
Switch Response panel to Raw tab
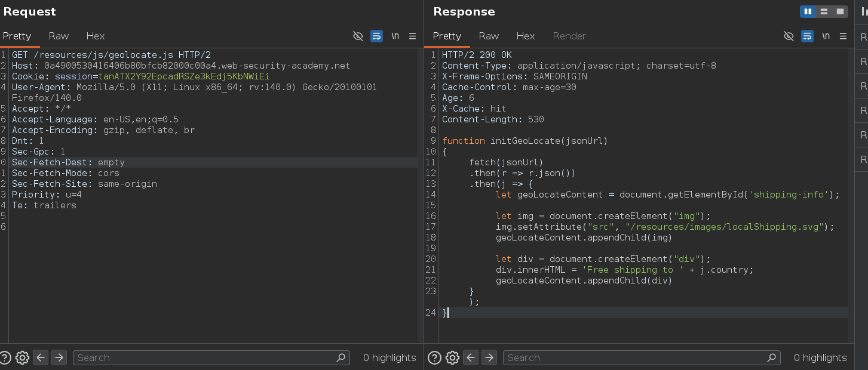(x=489, y=36)
